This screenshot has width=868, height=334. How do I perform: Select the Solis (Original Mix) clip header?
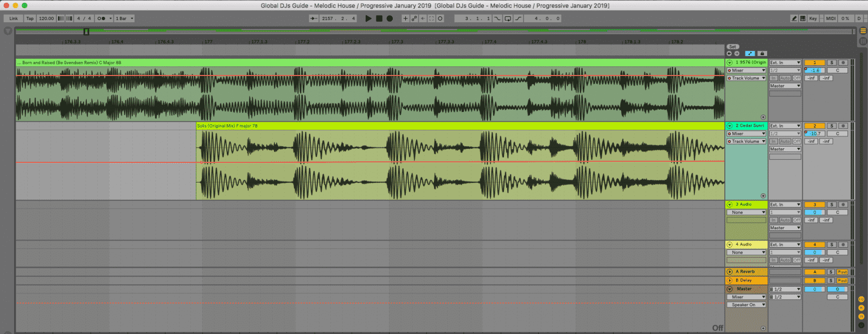[x=460, y=126]
